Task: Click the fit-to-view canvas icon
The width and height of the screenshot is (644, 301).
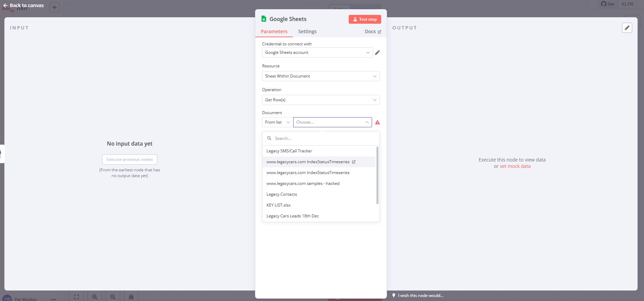Action: pos(76,297)
